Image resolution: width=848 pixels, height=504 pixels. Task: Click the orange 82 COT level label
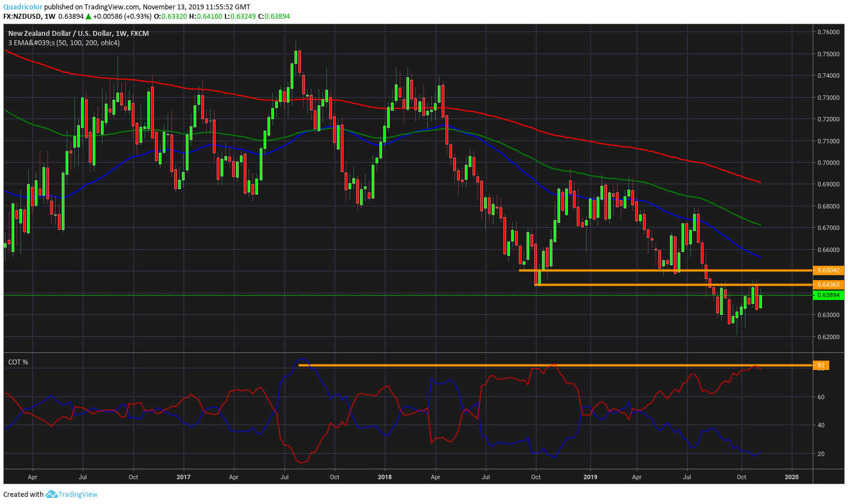pyautogui.click(x=821, y=365)
